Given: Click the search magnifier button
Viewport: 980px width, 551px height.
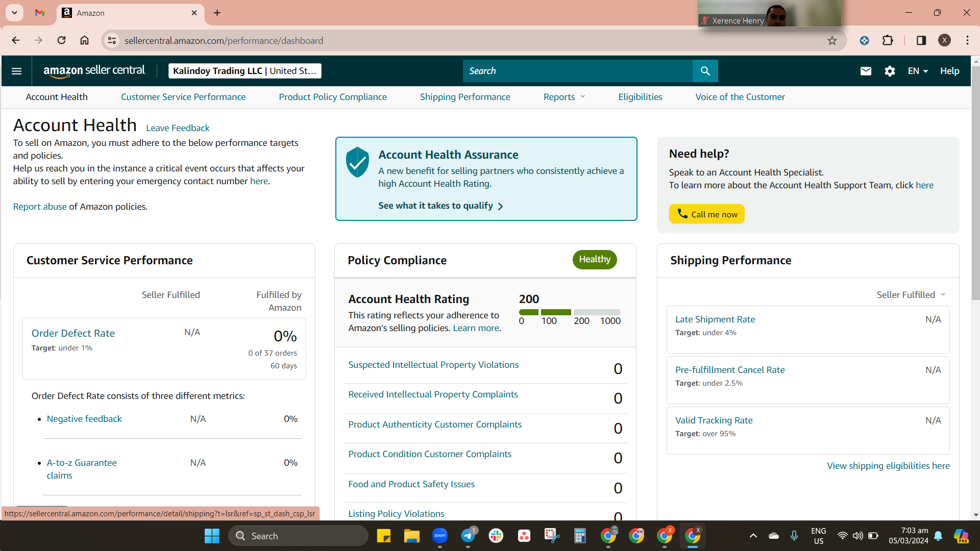Looking at the screenshot, I should click(x=705, y=71).
